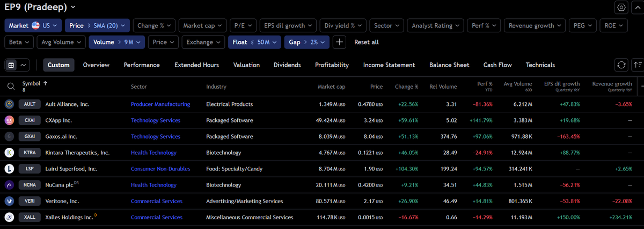Screen dimensions: 644x229
Task: Click the KTRA ticker symbol badge
Action: pos(30,153)
